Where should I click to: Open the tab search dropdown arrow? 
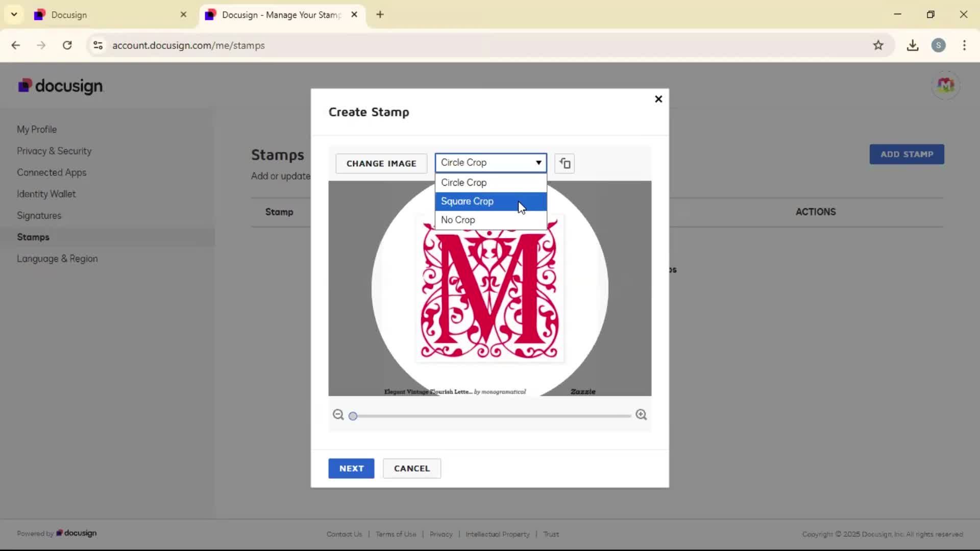point(14,14)
